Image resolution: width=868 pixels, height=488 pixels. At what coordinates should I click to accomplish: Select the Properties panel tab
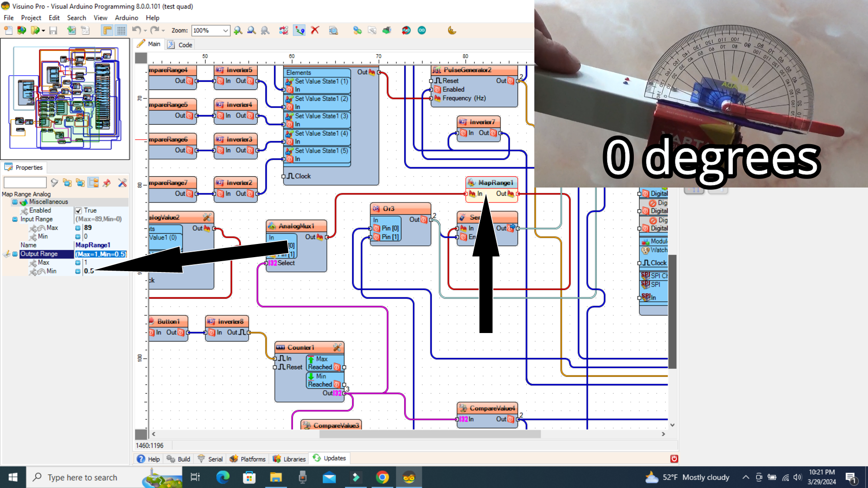click(24, 167)
